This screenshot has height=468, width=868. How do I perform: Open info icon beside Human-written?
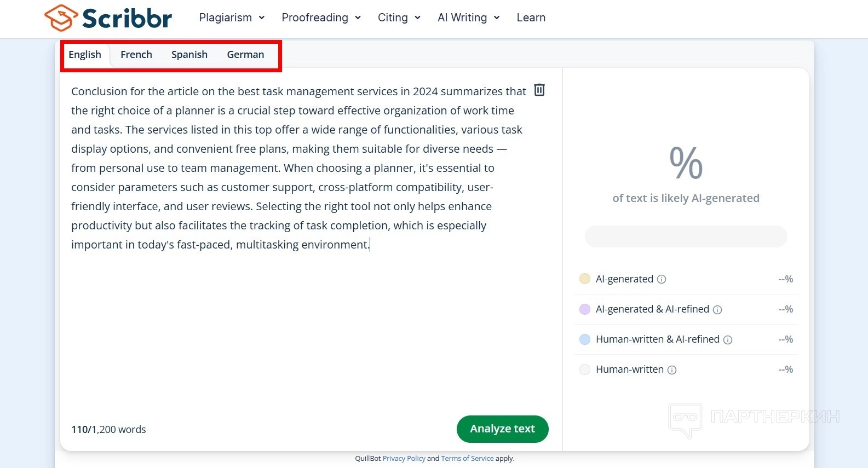tap(672, 370)
